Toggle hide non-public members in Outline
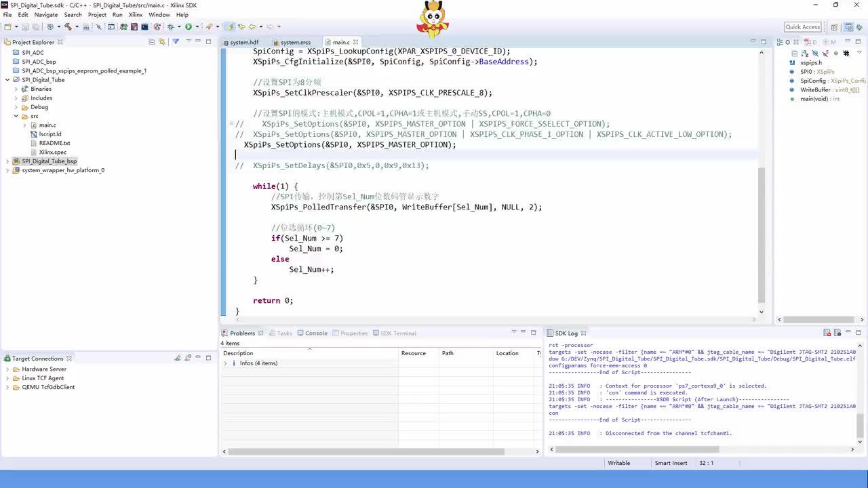The image size is (868, 488). (x=836, y=54)
